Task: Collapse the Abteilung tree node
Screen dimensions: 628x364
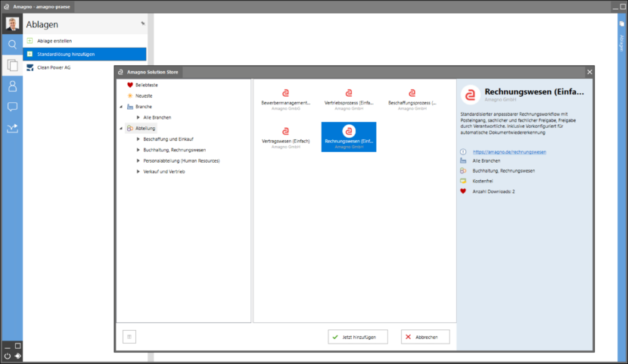Action: [x=121, y=128]
